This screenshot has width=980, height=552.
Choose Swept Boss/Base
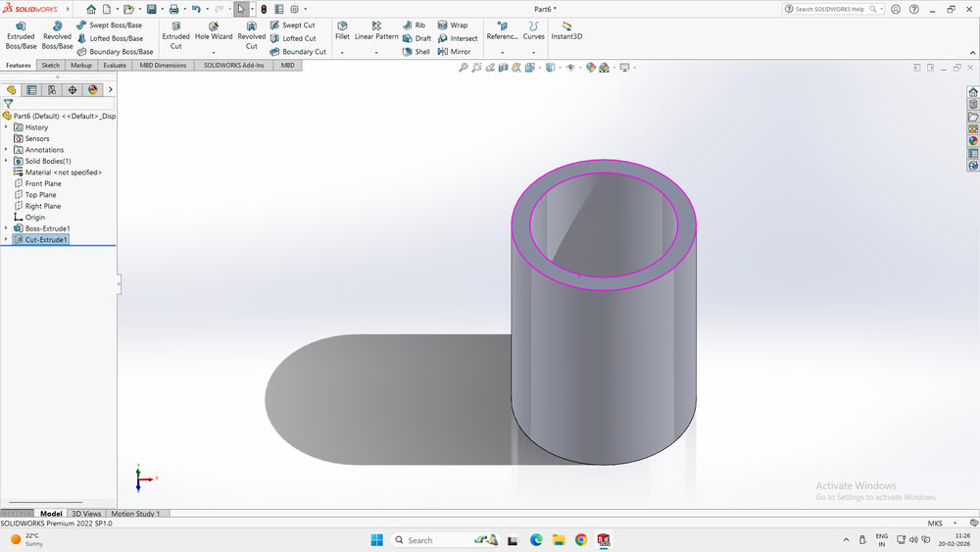(110, 25)
